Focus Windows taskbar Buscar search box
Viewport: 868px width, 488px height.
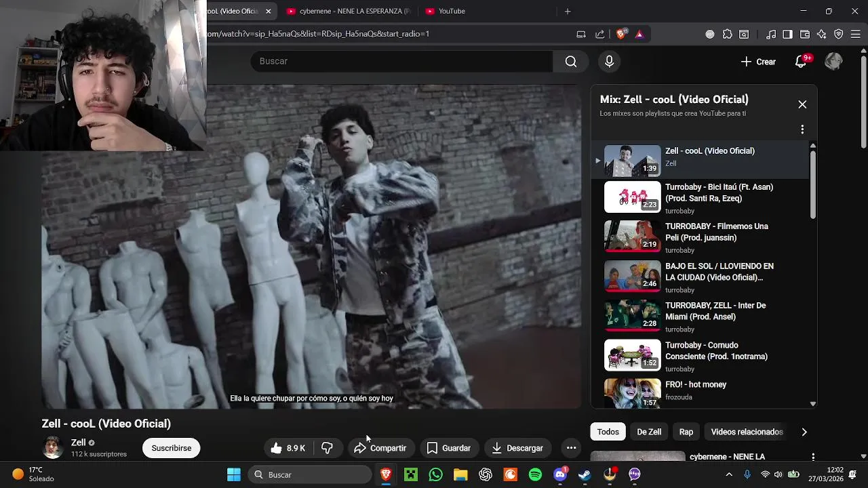(x=310, y=474)
